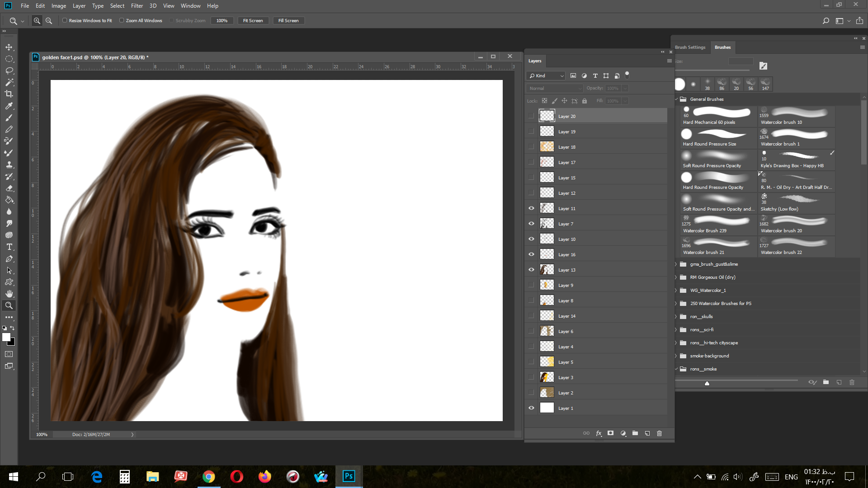Create new fill or adjustment layer
This screenshot has height=488, width=868.
tap(623, 433)
